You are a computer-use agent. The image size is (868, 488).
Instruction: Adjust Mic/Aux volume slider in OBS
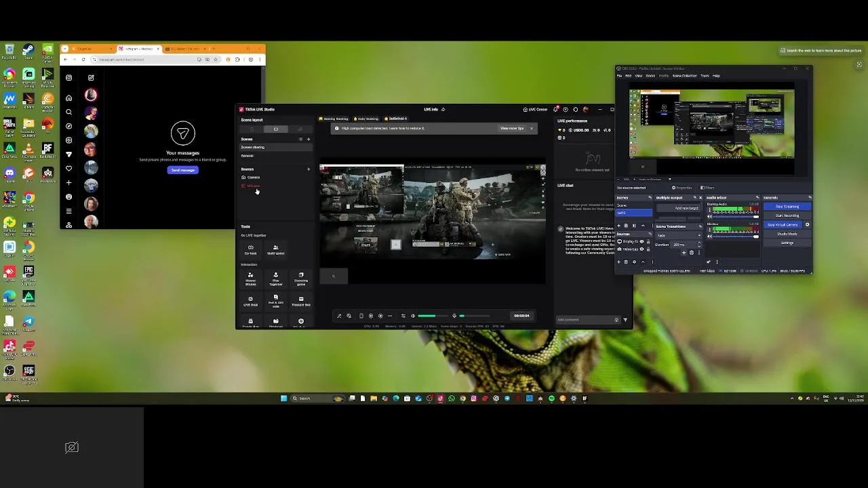pyautogui.click(x=736, y=237)
